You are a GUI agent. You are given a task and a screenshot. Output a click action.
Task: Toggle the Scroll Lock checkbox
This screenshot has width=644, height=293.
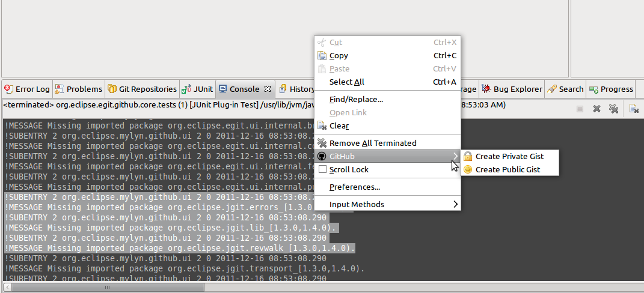[322, 169]
